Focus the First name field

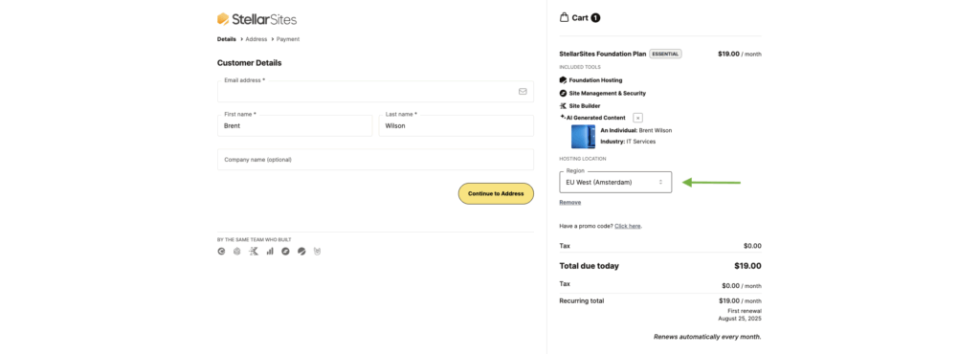pyautogui.click(x=295, y=125)
